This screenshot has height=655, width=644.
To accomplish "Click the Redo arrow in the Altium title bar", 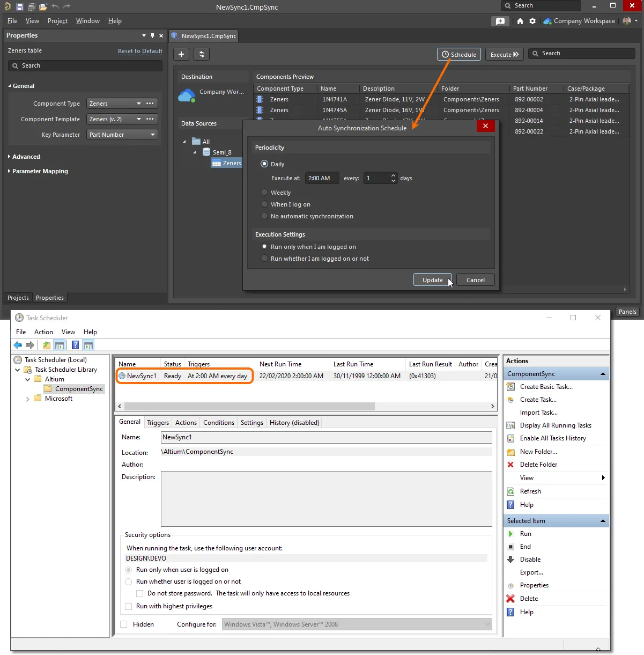I will click(x=67, y=6).
